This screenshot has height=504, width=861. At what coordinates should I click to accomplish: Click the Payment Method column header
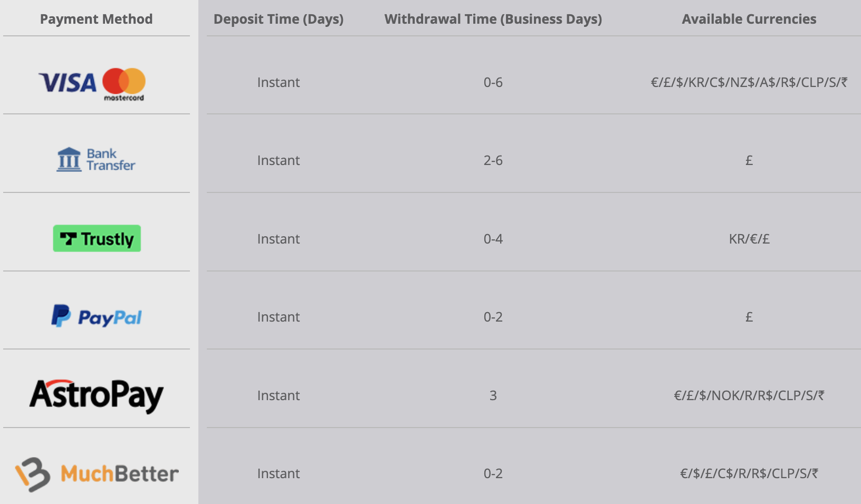coord(96,20)
